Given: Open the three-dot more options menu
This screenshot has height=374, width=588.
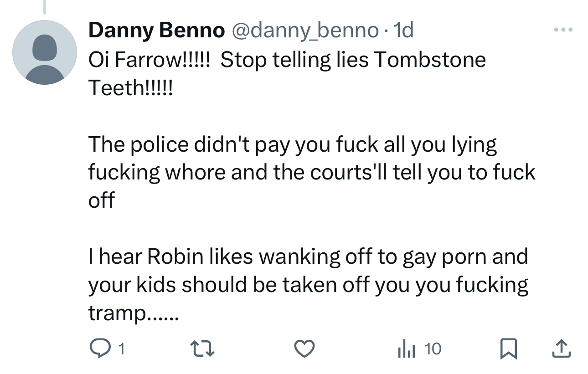Looking at the screenshot, I should 563,30.
